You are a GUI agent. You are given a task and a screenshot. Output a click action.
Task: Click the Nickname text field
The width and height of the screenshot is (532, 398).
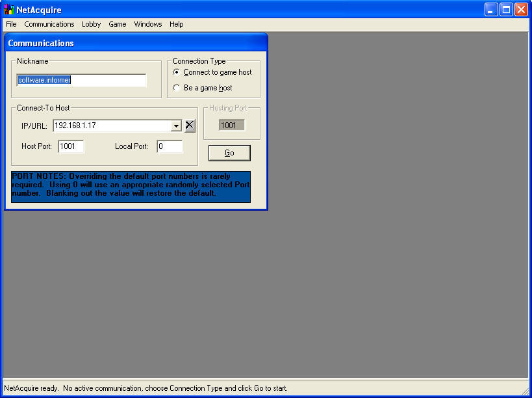(x=81, y=80)
